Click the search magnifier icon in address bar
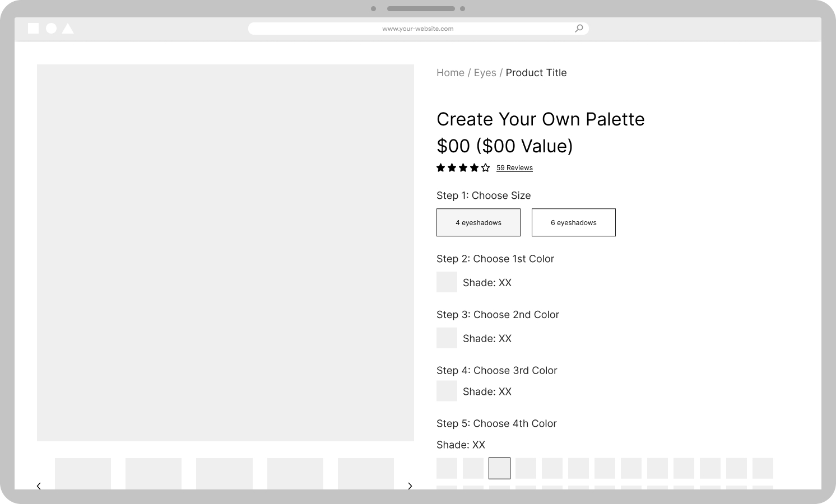The width and height of the screenshot is (836, 504). coord(579,29)
